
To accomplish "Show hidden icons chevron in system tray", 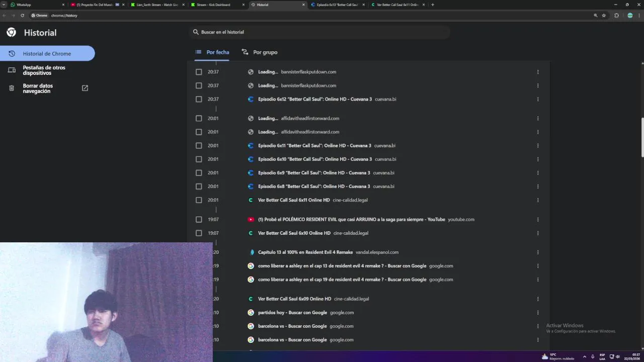I will click(x=584, y=356).
